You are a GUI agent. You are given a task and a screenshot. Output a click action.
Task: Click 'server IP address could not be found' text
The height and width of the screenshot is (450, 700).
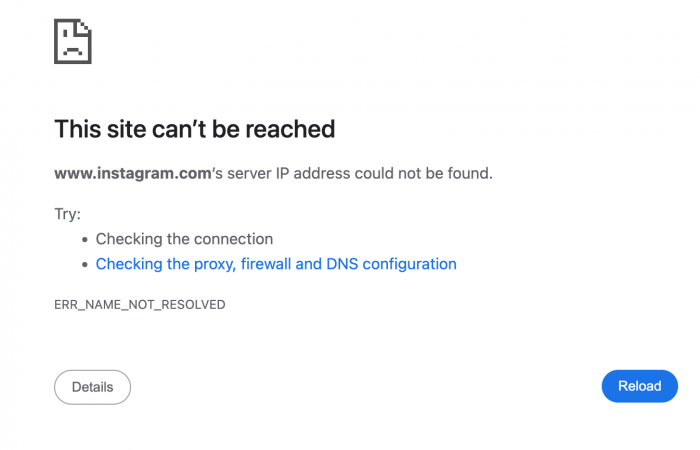coord(360,173)
